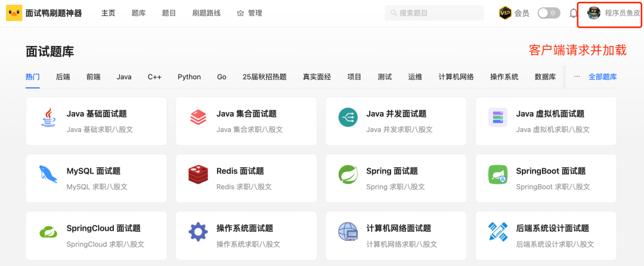Image resolution: width=644 pixels, height=266 pixels.
Task: Select the 项目 category tab
Action: click(x=354, y=77)
